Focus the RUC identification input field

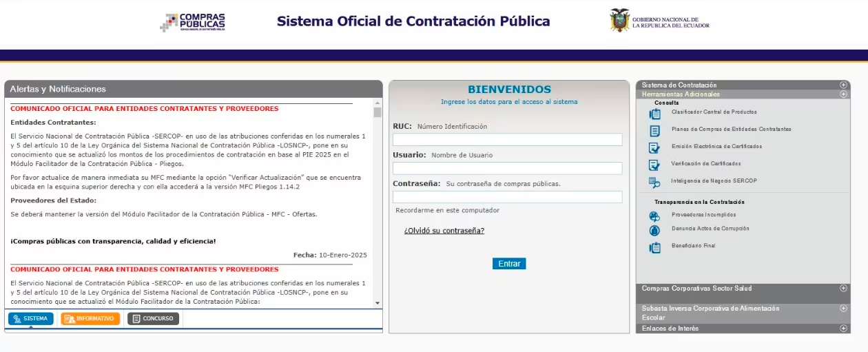pos(507,140)
